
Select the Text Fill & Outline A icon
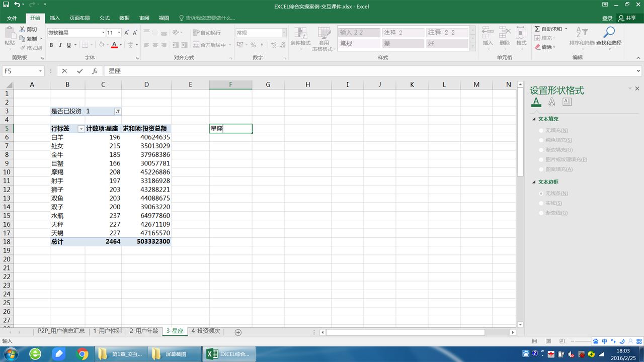(x=536, y=102)
